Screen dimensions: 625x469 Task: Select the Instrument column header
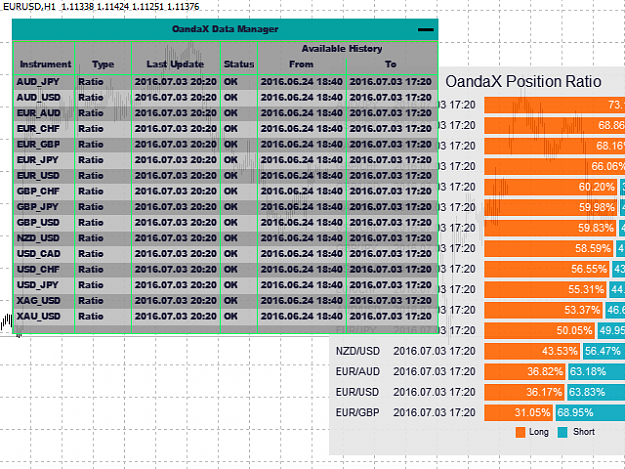45,64
